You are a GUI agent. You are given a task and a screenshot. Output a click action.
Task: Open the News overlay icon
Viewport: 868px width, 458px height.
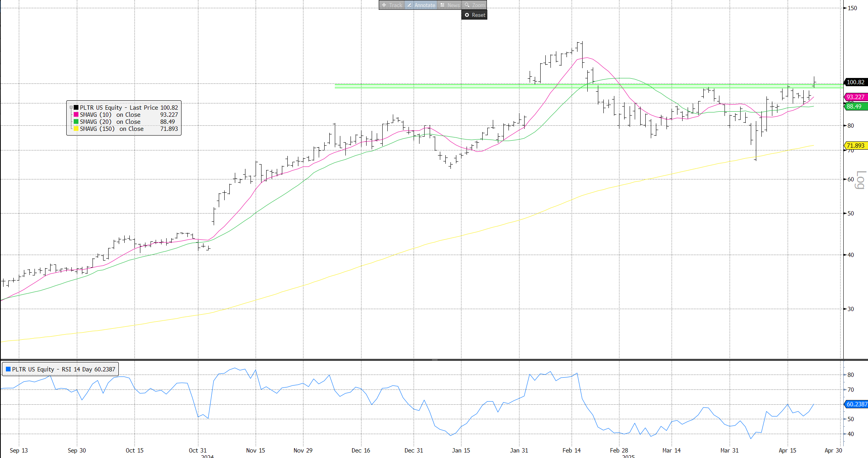pyautogui.click(x=442, y=5)
